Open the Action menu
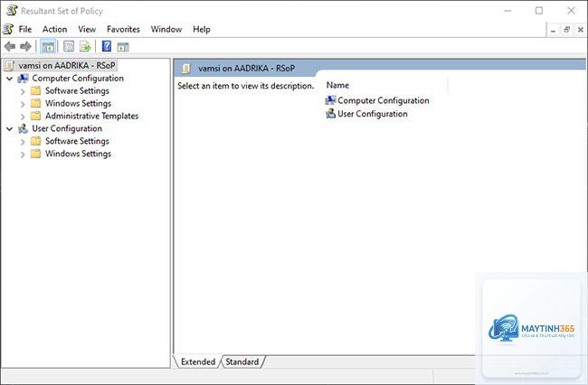This screenshot has height=385, width=588. [55, 29]
